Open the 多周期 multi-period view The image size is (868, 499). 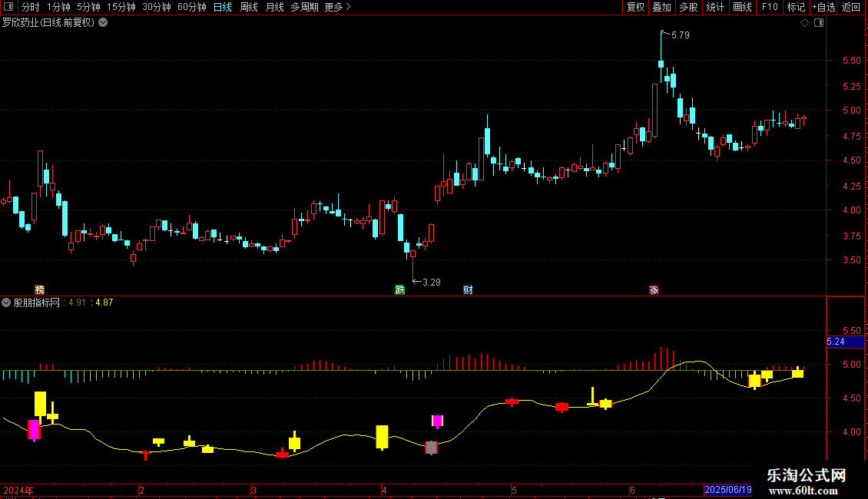(x=304, y=7)
